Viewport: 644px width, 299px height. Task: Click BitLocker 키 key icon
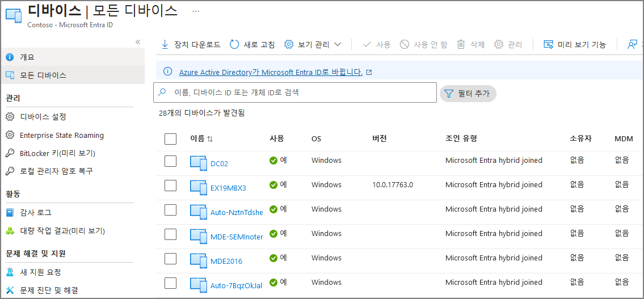tap(10, 153)
